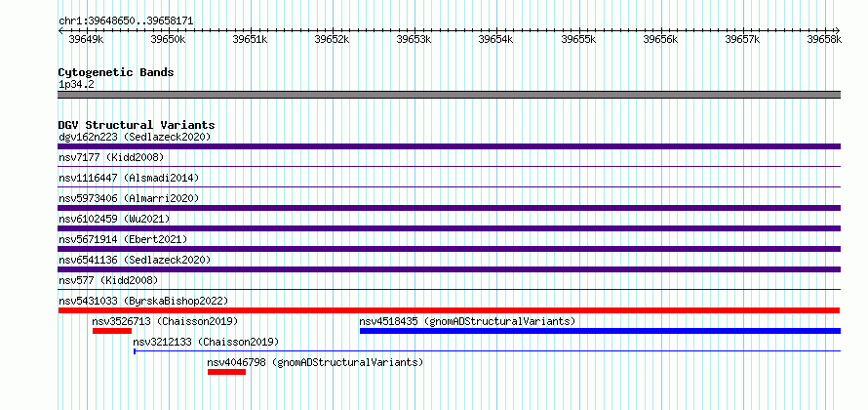Select the nsv5431033 long red variant bar

pyautogui.click(x=449, y=310)
